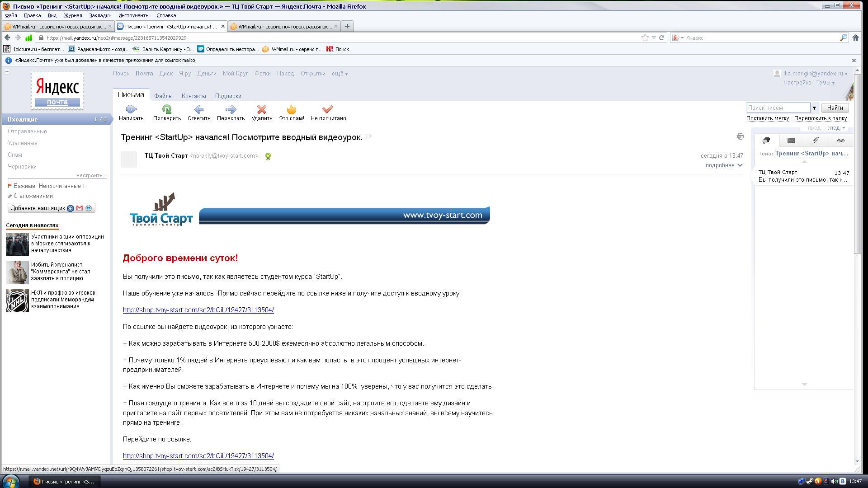868x488 pixels.
Task: Click the Написать compose icon
Action: point(131,109)
